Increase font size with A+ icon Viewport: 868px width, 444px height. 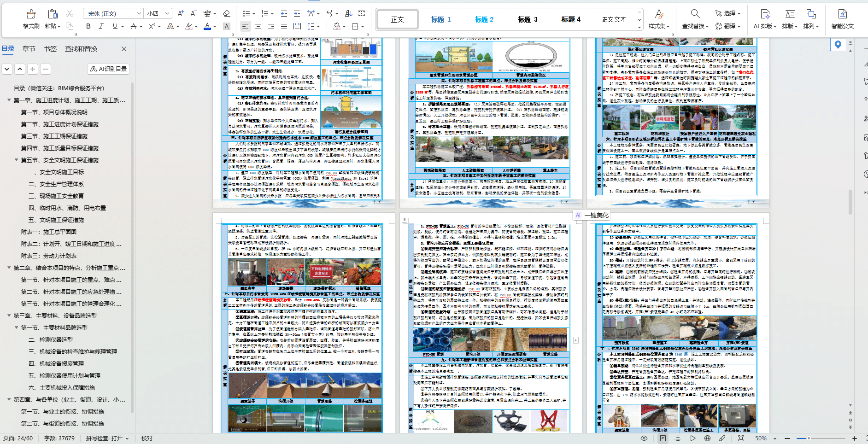click(181, 14)
